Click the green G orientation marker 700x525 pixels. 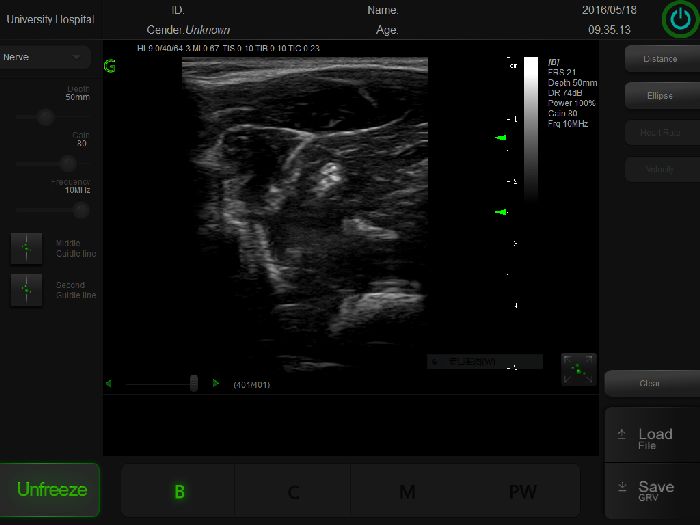tap(109, 67)
